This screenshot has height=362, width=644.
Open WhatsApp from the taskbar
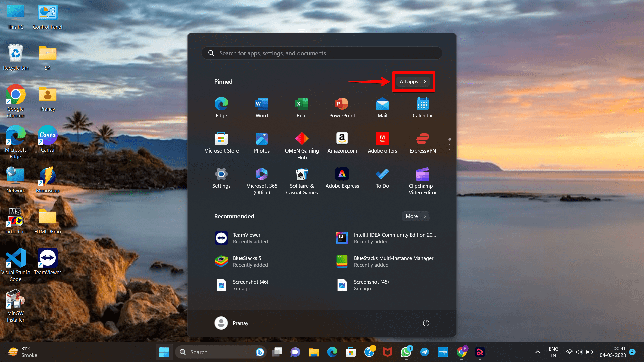click(406, 352)
